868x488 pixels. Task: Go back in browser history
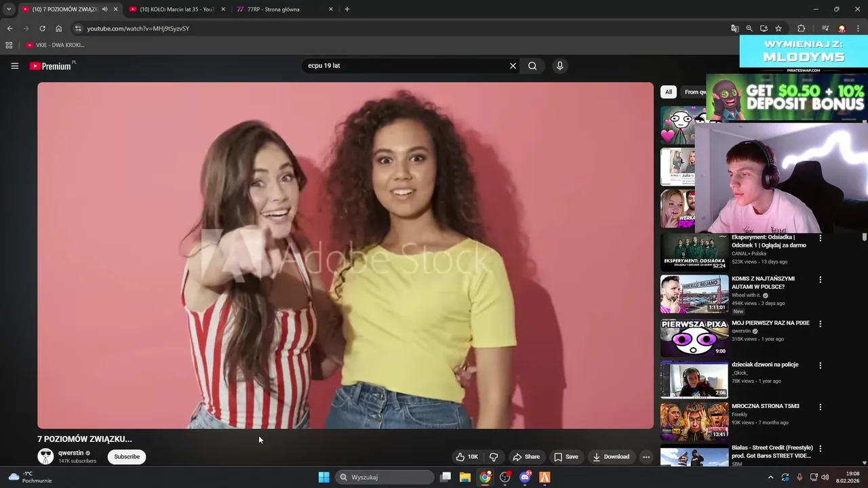[x=9, y=28]
